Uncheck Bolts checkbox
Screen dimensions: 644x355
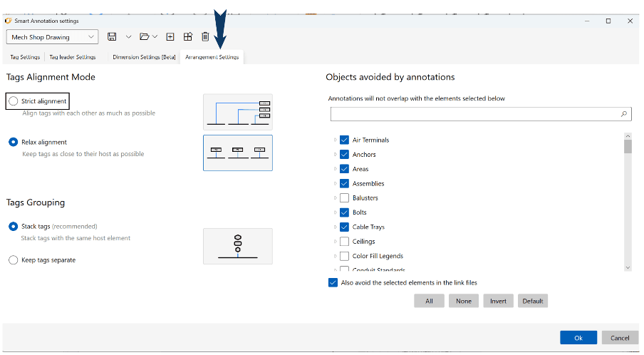[x=344, y=212]
